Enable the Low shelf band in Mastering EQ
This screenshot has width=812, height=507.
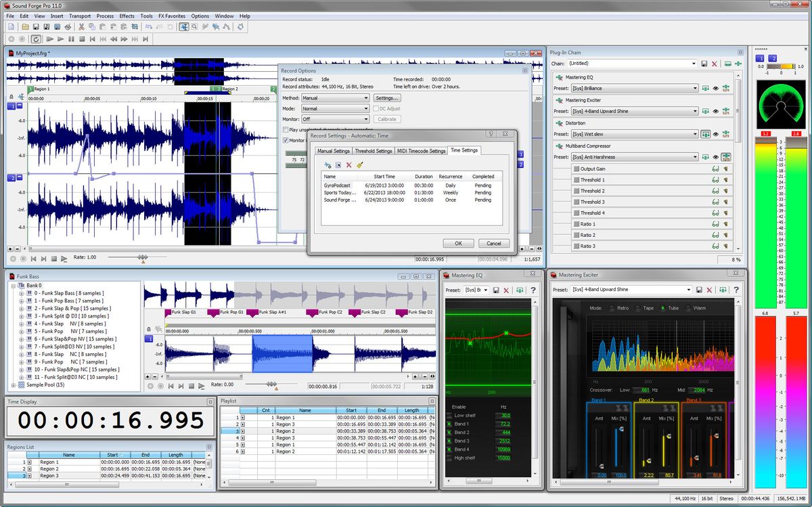click(449, 415)
